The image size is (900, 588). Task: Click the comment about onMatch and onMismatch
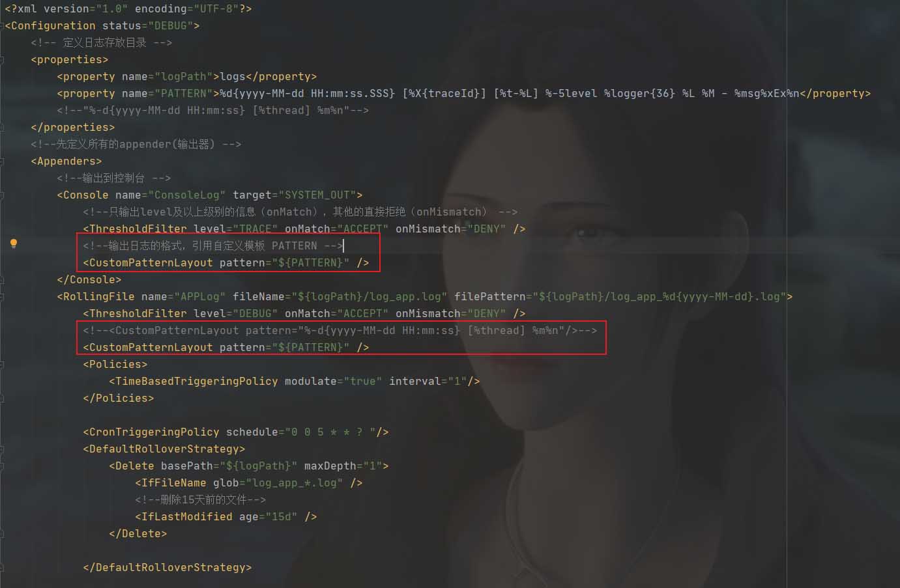coord(300,212)
